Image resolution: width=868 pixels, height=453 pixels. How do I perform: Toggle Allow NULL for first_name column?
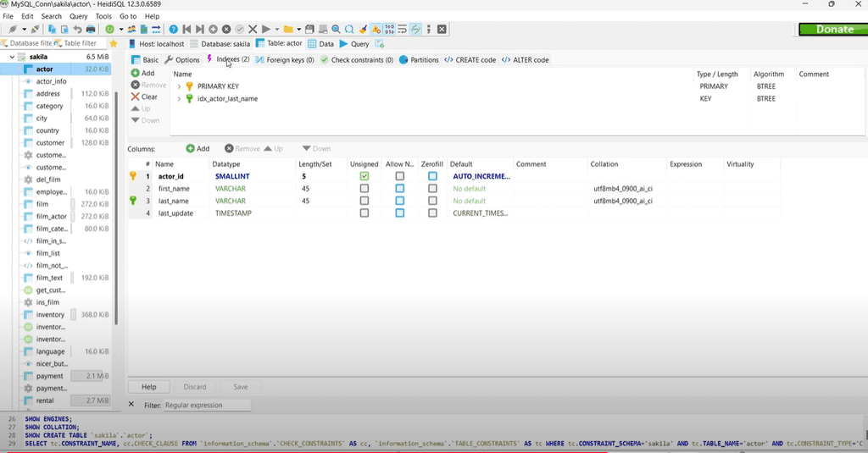399,189
